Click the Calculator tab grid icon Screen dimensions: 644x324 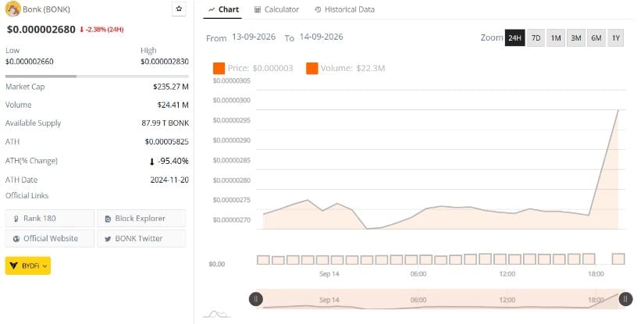258,9
